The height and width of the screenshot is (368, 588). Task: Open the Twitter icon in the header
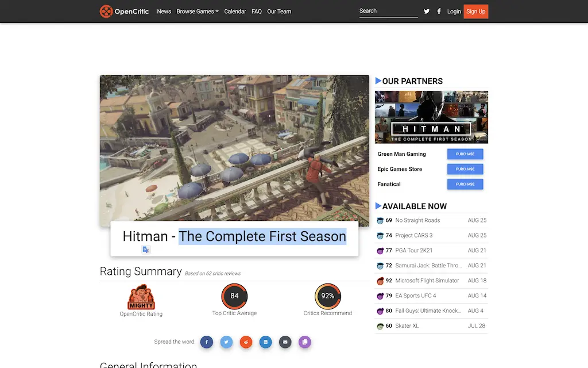coord(427,11)
